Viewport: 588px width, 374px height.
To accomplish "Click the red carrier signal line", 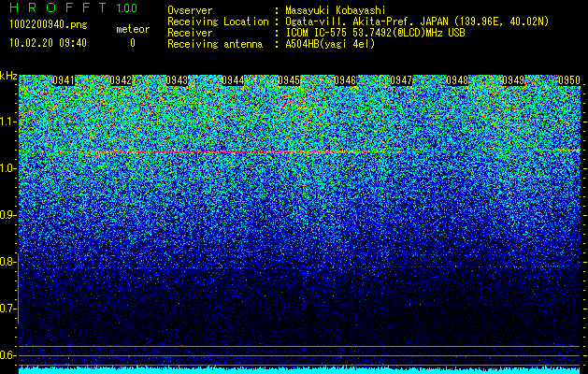I will 299,151.
